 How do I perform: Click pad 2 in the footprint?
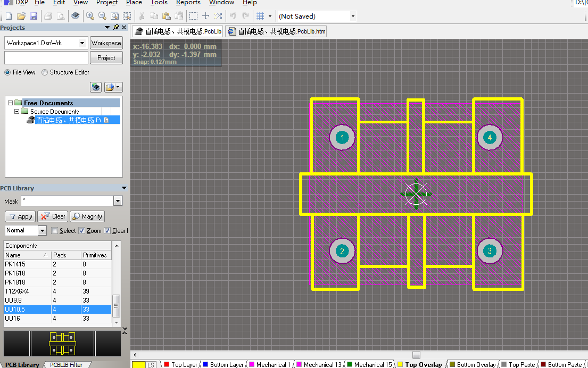click(x=342, y=251)
